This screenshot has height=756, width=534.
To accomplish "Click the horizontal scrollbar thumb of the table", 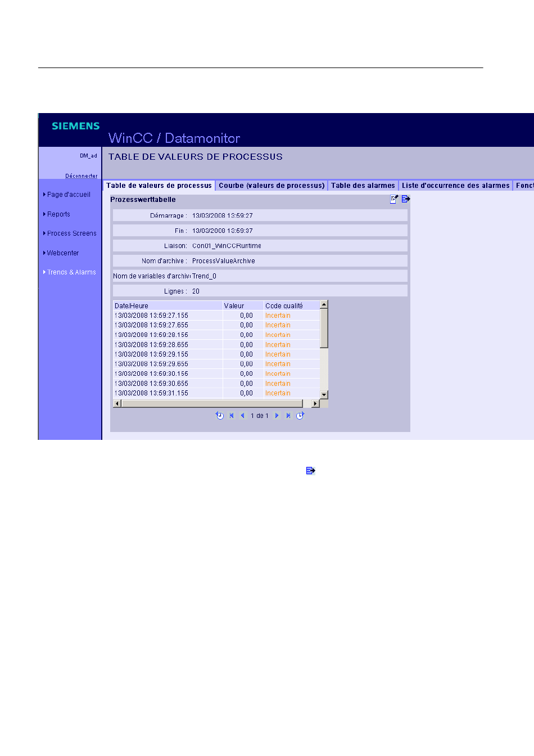I will (212, 403).
